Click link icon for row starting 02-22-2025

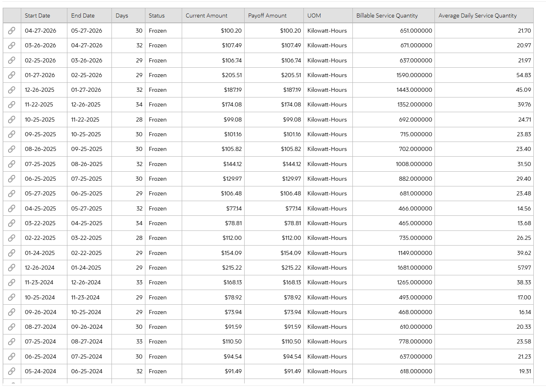click(x=12, y=238)
